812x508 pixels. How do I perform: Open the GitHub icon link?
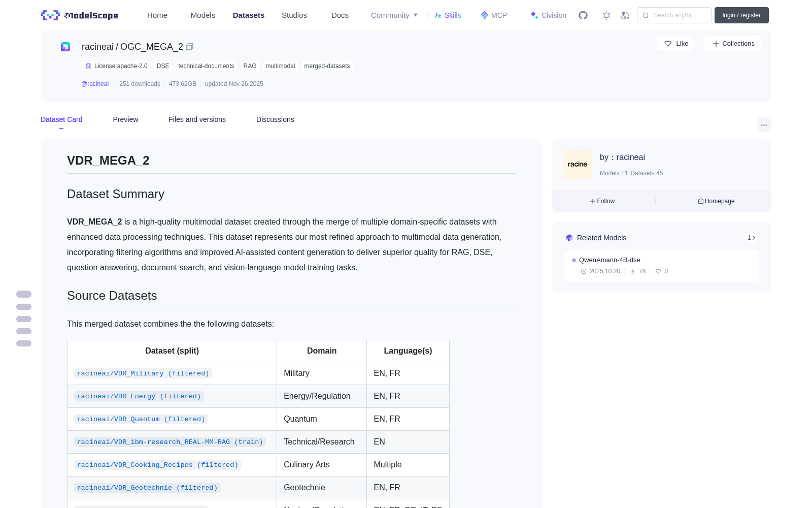pyautogui.click(x=583, y=15)
